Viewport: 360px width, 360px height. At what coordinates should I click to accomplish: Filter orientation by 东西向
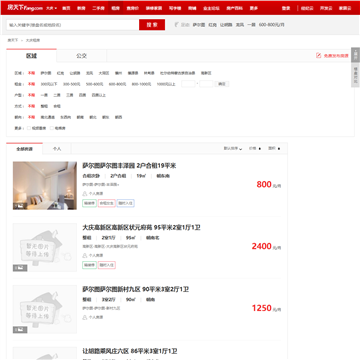pos(66,117)
